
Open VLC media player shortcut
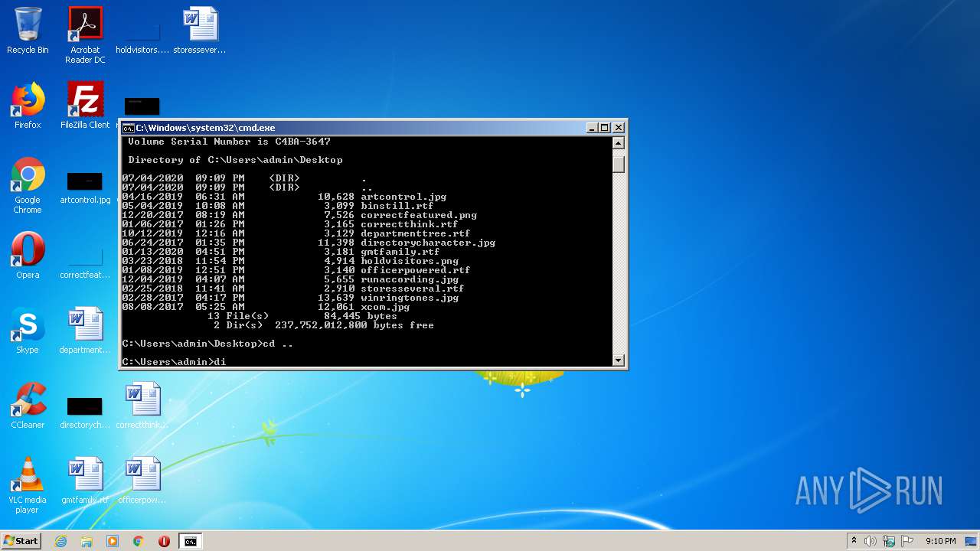28,485
